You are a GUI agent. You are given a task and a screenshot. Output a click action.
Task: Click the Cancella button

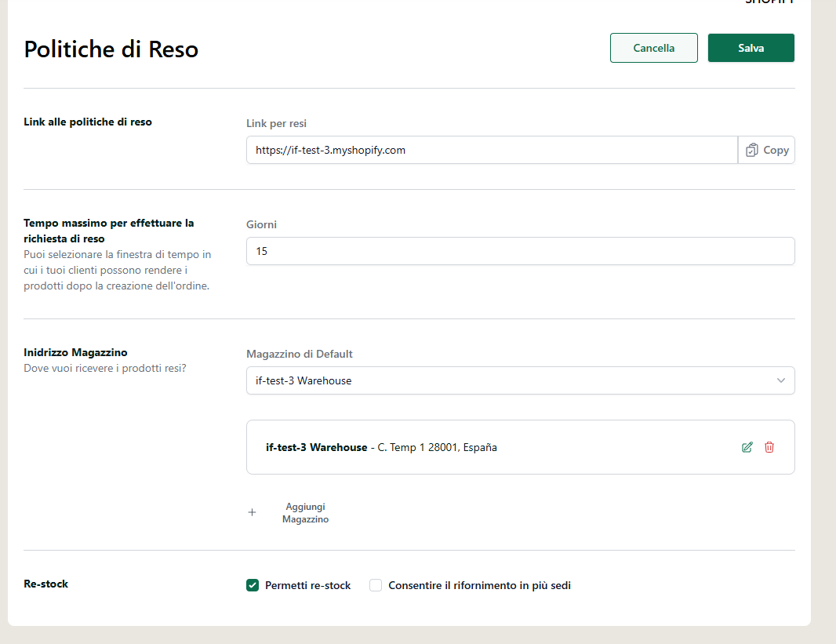[x=653, y=48]
